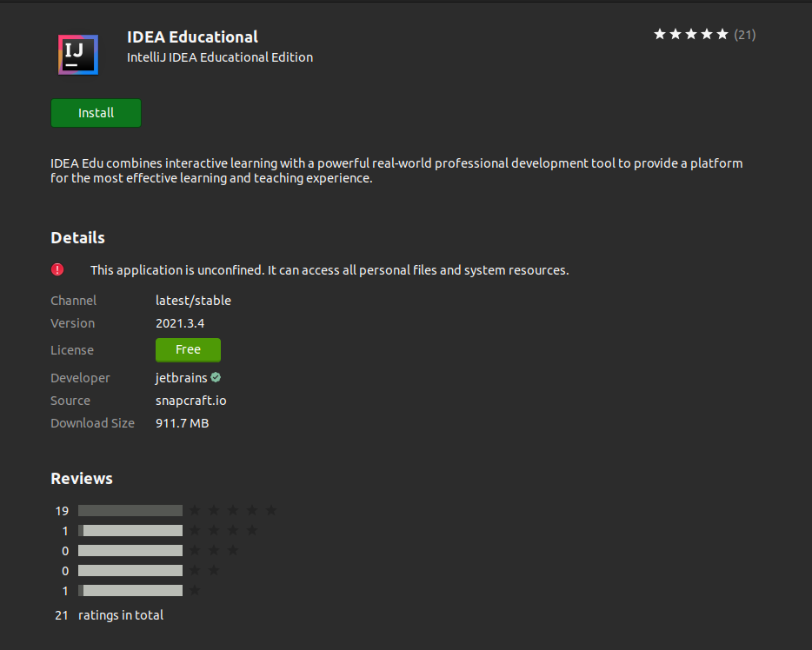Click the three-star rating bar
This screenshot has height=650, width=812.
[x=130, y=551]
